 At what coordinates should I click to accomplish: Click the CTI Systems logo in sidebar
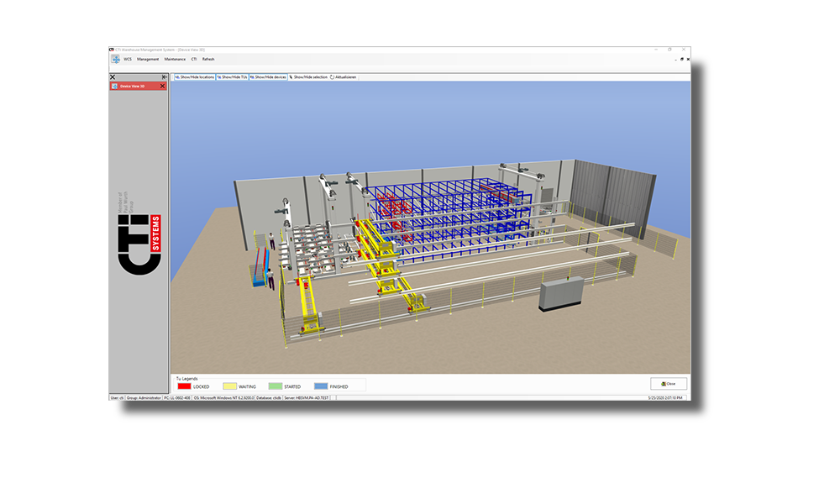[x=139, y=234]
